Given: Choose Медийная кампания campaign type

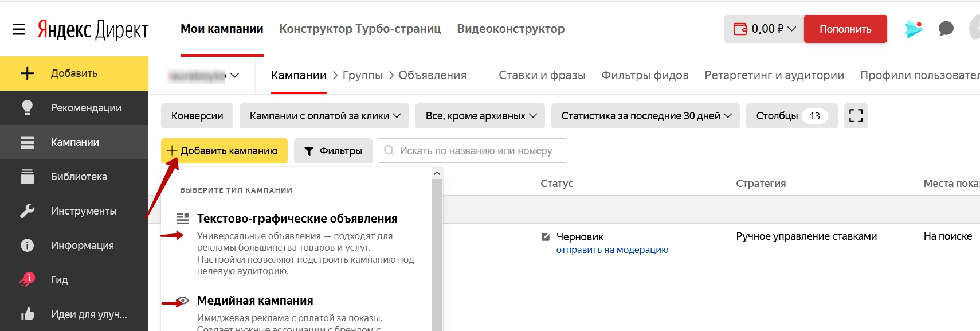Looking at the screenshot, I should tap(255, 301).
